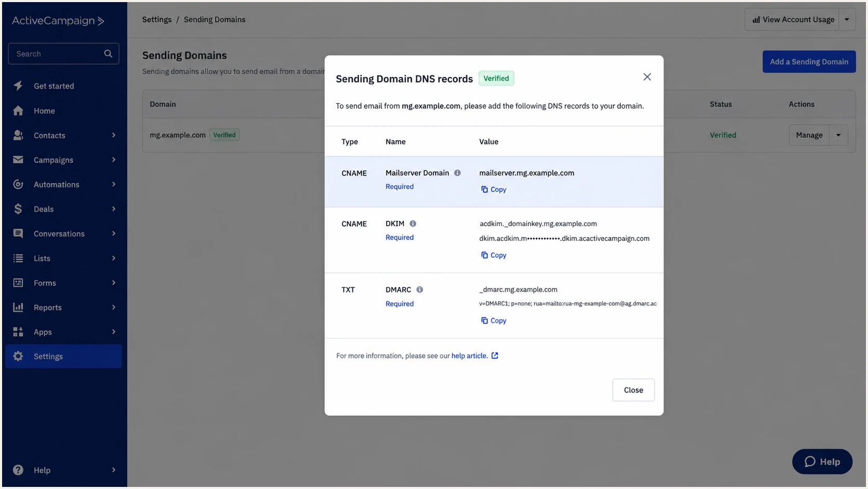
Task: Click the Automations target icon
Action: pyautogui.click(x=18, y=184)
